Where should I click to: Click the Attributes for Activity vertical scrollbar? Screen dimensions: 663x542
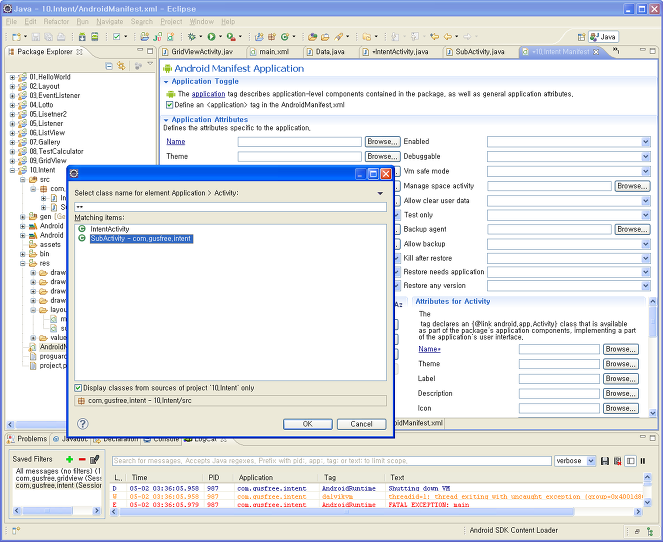click(x=652, y=357)
